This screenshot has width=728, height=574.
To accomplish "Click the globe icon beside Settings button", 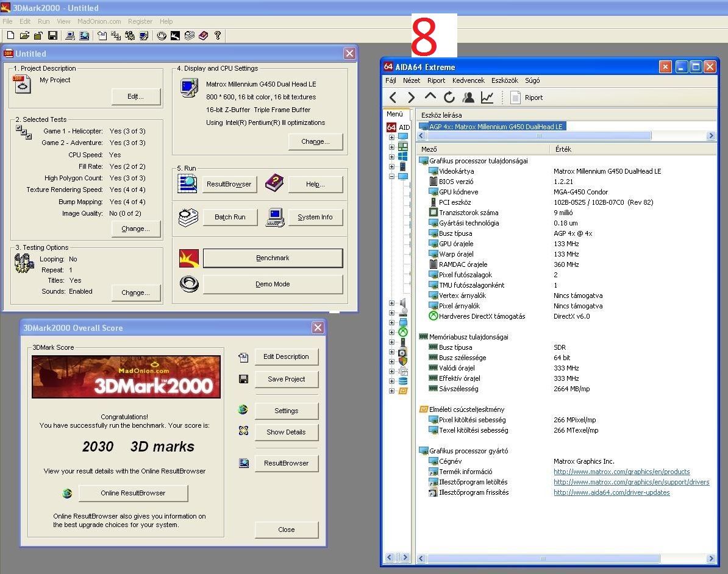I will 243,409.
